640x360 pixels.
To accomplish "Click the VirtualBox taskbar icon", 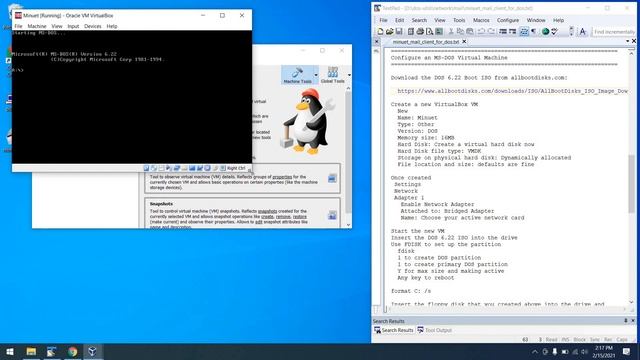I will pos(93,351).
